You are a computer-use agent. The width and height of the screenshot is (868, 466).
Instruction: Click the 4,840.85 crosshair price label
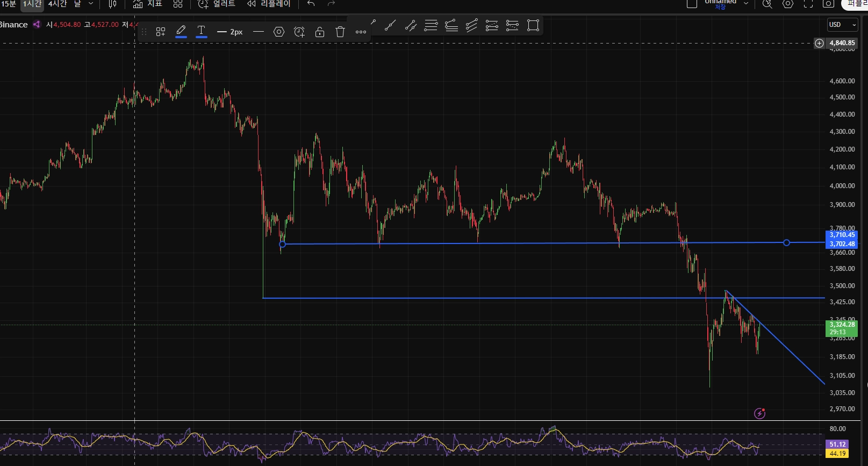[x=842, y=43]
